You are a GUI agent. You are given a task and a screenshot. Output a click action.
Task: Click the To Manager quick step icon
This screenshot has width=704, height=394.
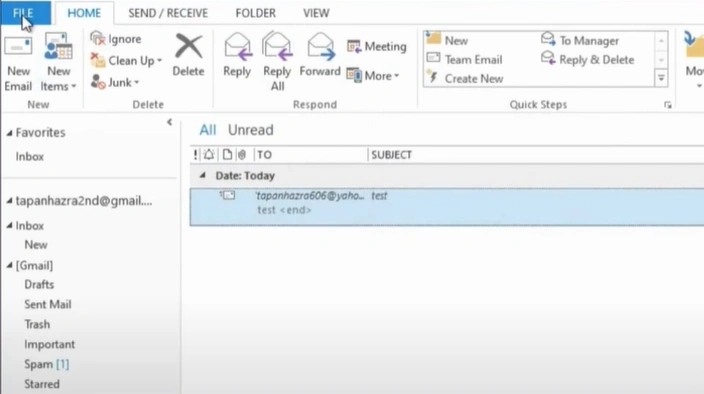click(548, 39)
